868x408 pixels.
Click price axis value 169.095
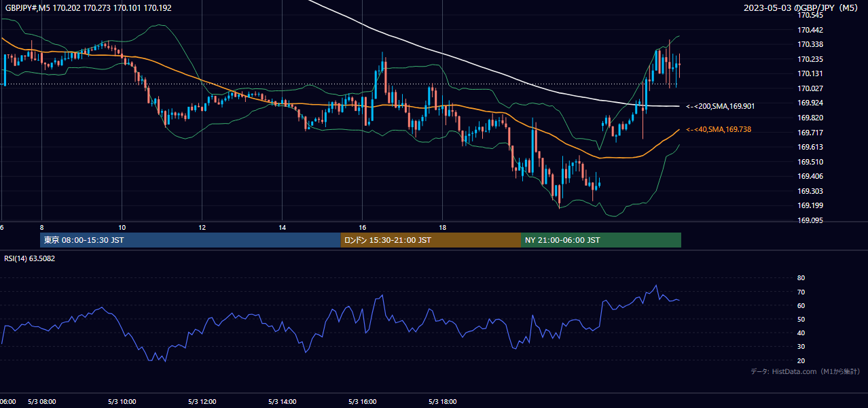pyautogui.click(x=810, y=220)
